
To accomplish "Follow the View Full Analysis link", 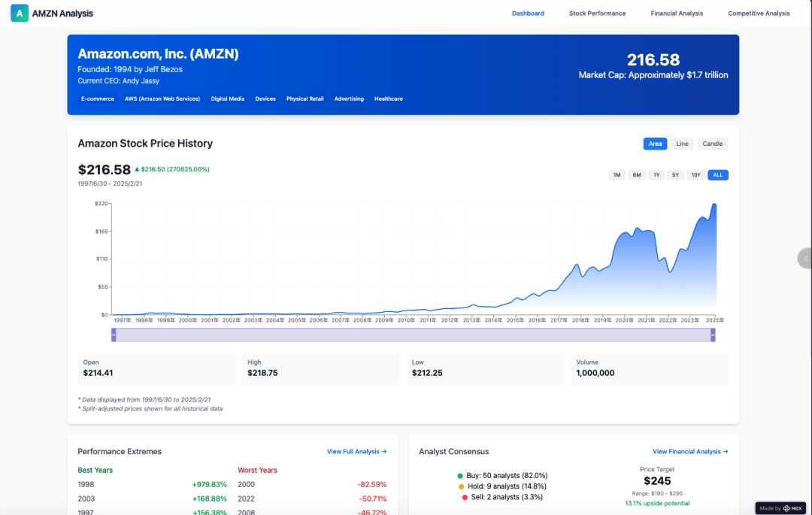I will click(x=357, y=451).
